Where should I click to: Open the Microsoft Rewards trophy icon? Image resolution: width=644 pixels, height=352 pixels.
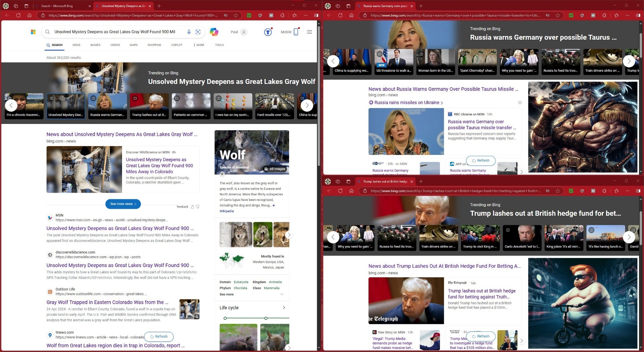[268, 32]
